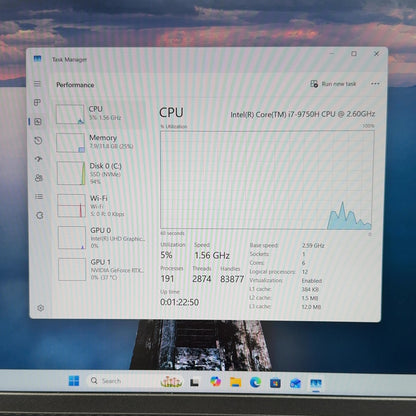Click the 1.56 GHz speed value
This screenshot has width=416, height=416.
pos(212,256)
